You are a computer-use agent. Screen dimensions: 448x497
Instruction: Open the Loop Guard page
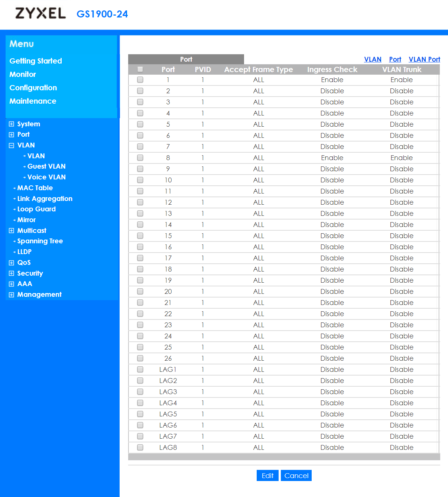point(36,209)
